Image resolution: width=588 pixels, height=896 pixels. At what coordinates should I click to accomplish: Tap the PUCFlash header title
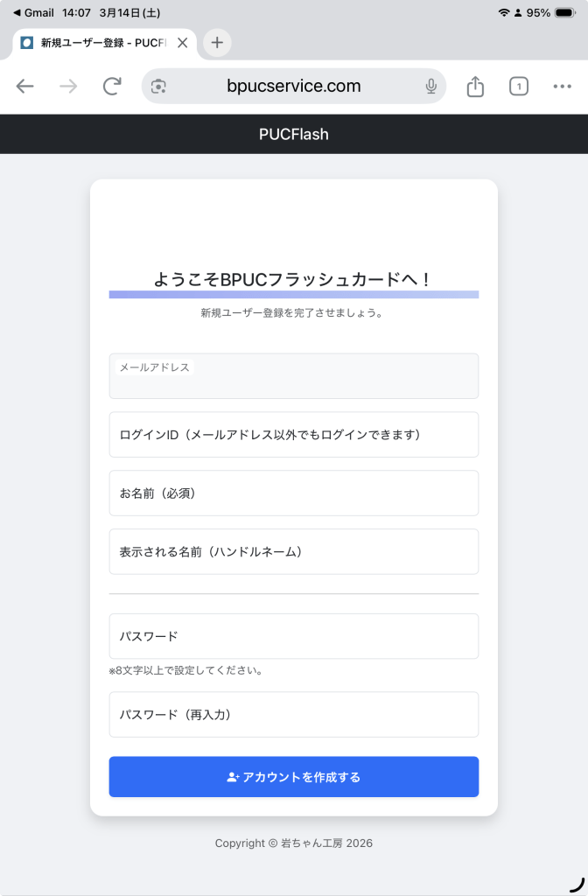[294, 134]
